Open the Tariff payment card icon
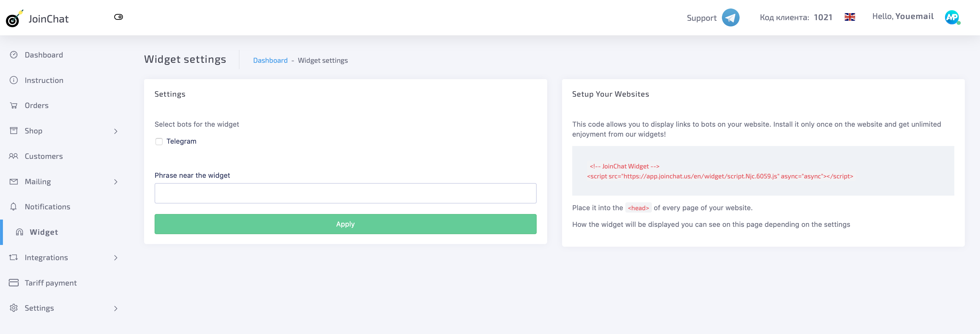The width and height of the screenshot is (980, 334). click(14, 283)
